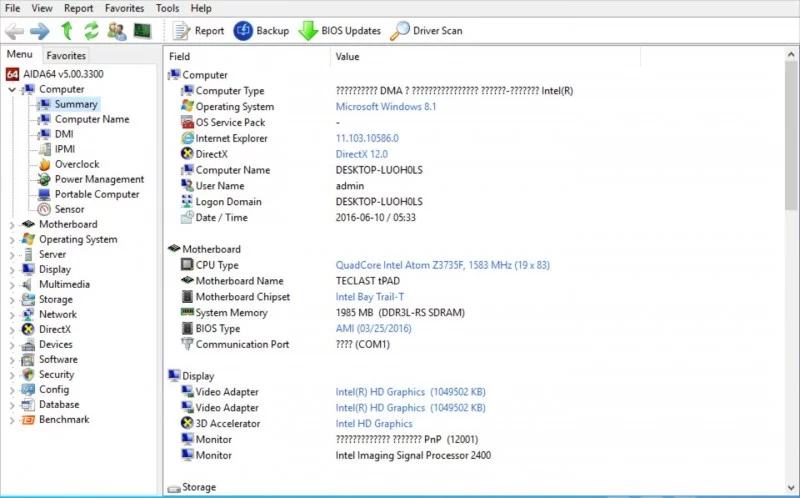800x498 pixels.
Task: Open the Report menu
Action: (79, 8)
